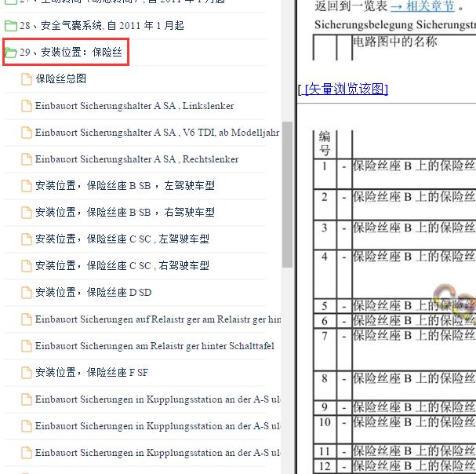
Task: Click page icon of 保险丝座 B SB 右驾驶车型
Action: pyautogui.click(x=27, y=213)
